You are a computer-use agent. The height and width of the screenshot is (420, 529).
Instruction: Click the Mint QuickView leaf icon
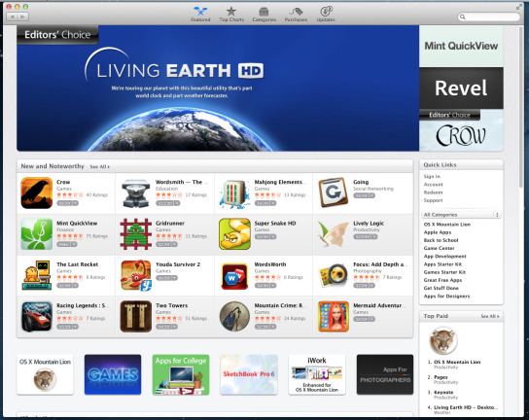tap(36, 234)
